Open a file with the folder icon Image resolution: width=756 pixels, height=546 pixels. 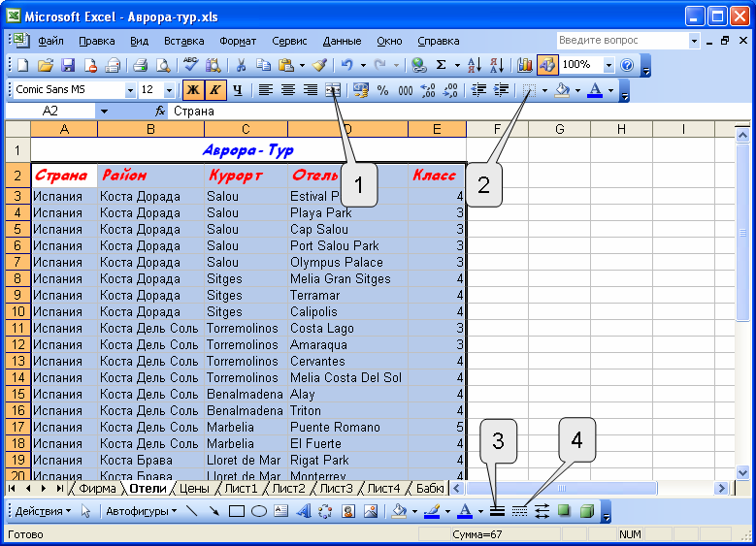pos(46,65)
